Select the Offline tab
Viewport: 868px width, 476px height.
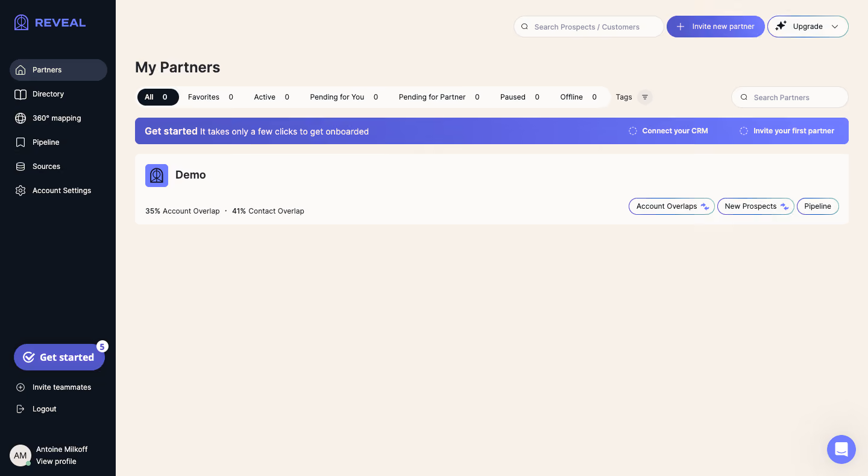click(579, 97)
